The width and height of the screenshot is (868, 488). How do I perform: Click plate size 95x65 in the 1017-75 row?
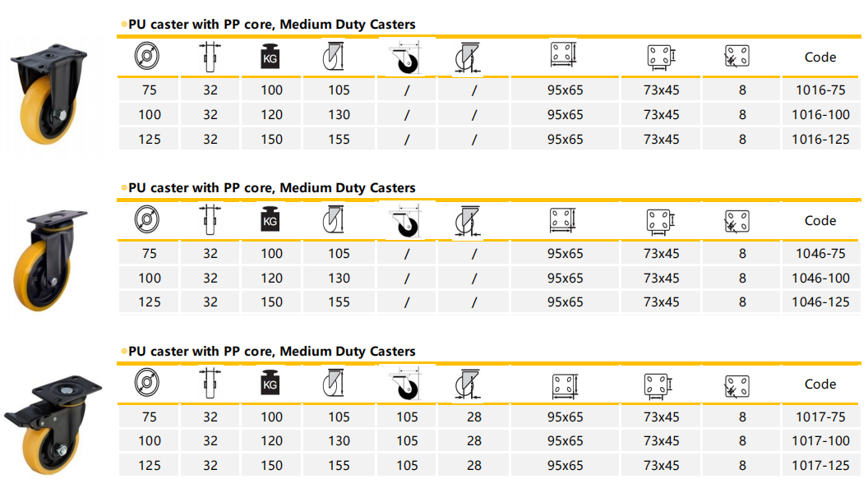pyautogui.click(x=565, y=417)
